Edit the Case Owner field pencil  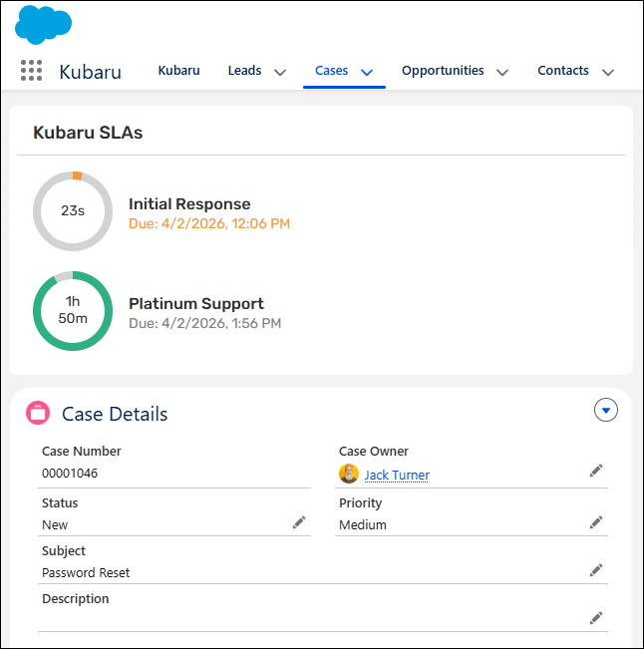coord(596,471)
